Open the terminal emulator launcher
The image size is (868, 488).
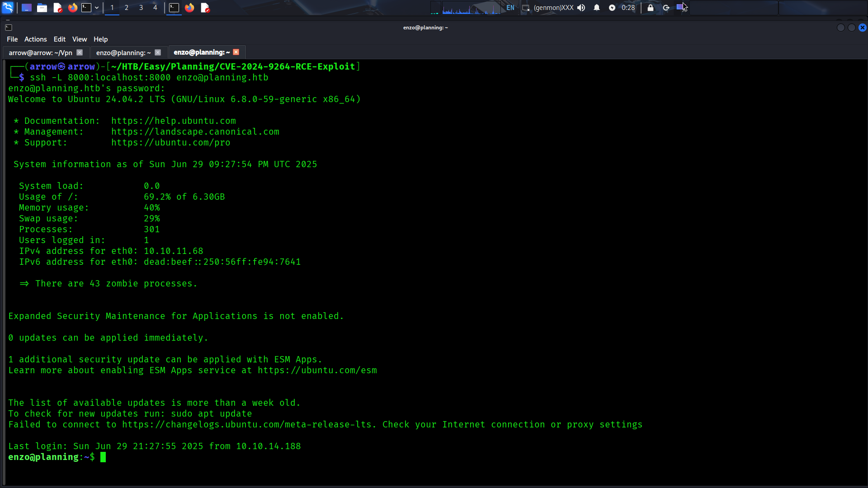86,8
